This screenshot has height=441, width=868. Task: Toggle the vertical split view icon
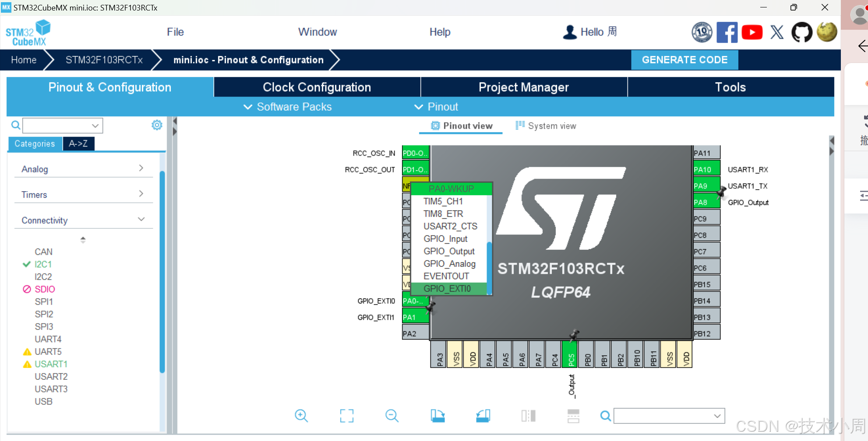528,416
